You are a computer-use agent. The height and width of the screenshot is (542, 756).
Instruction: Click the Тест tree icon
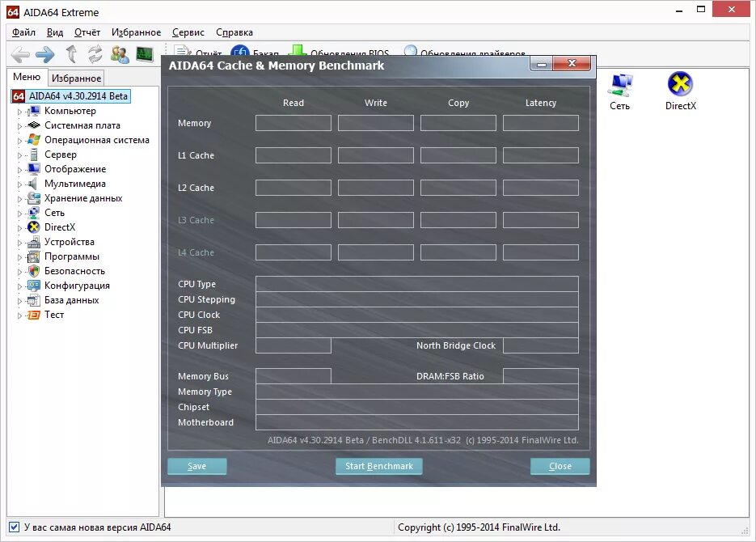pos(34,315)
